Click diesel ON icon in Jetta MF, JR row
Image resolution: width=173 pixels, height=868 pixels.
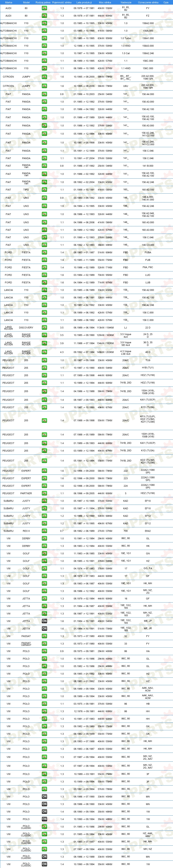coord(44,629)
